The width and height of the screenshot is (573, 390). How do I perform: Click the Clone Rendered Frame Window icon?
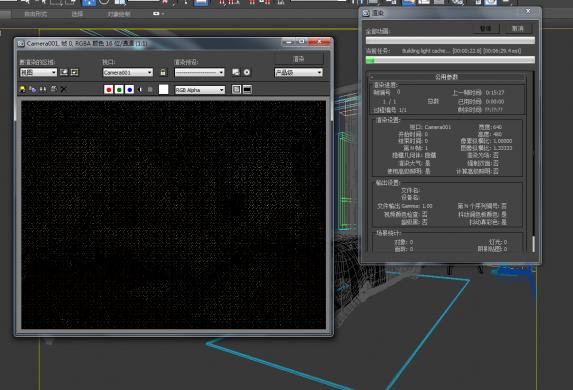pos(43,89)
